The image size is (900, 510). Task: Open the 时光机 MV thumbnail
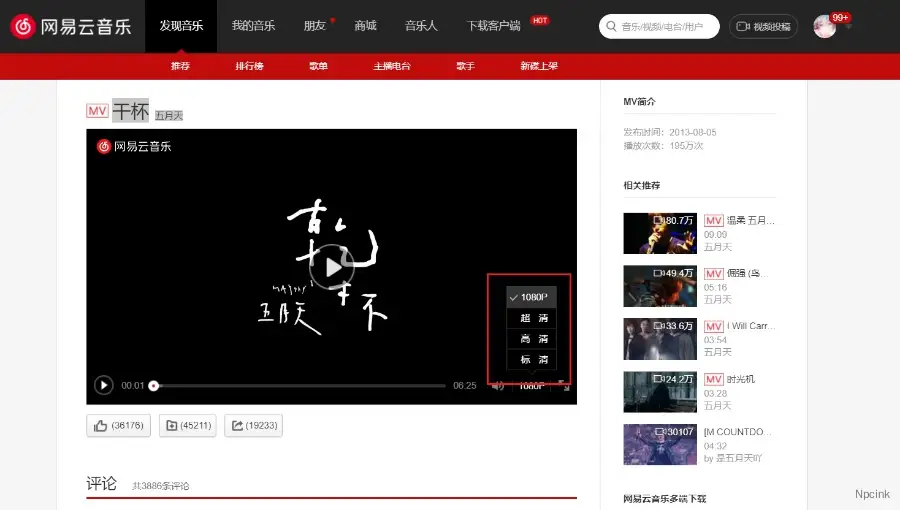coord(660,392)
